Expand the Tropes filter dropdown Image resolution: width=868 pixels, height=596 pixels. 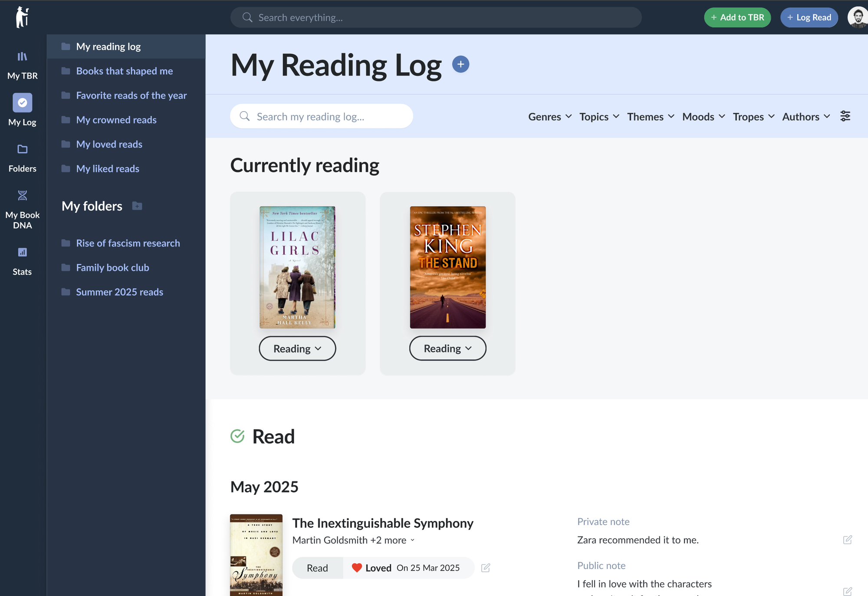[x=753, y=117]
